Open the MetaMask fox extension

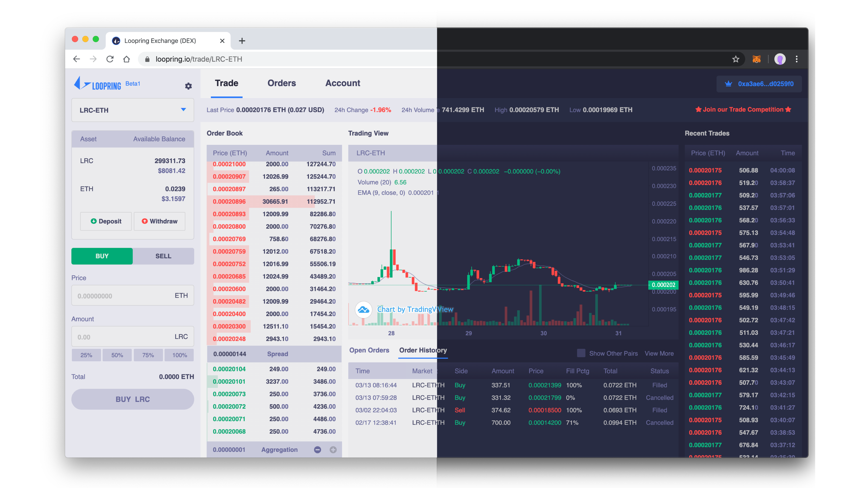click(757, 59)
